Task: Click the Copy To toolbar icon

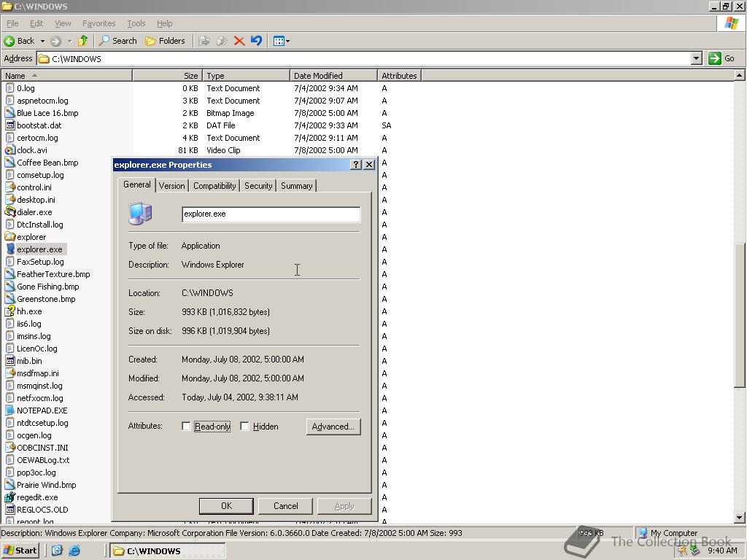Action: pos(222,41)
